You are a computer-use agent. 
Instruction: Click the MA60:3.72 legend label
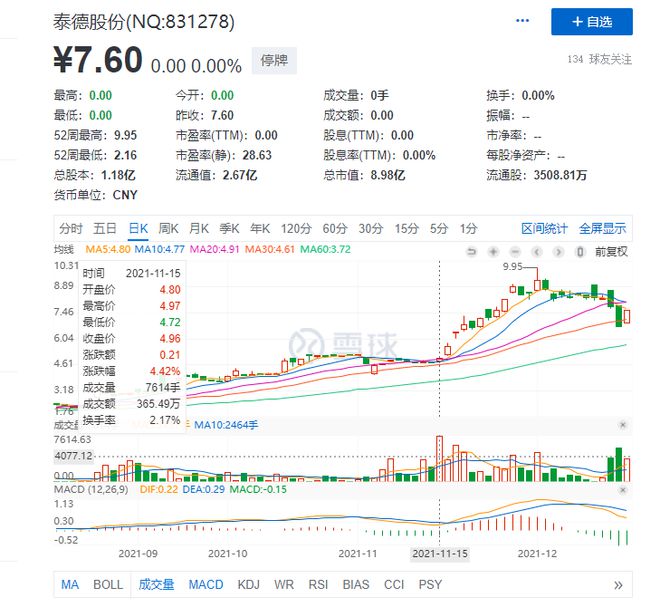[325, 249]
